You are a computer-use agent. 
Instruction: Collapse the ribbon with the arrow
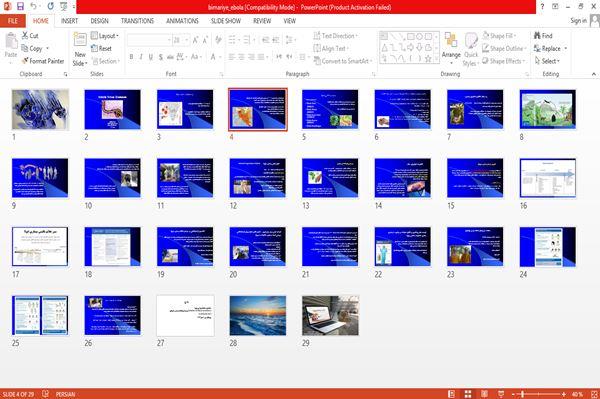pyautogui.click(x=593, y=74)
